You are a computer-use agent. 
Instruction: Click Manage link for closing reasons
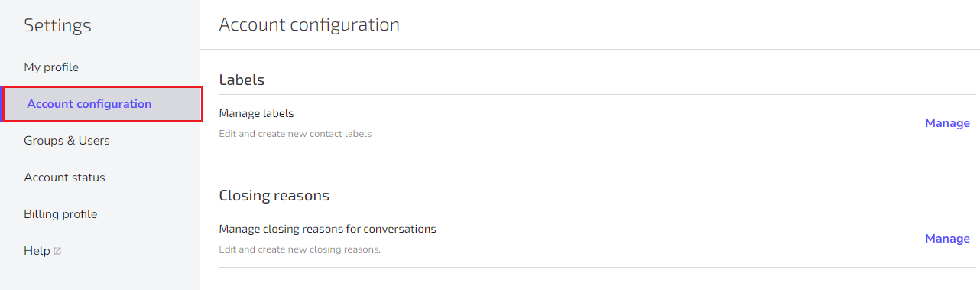point(947,239)
